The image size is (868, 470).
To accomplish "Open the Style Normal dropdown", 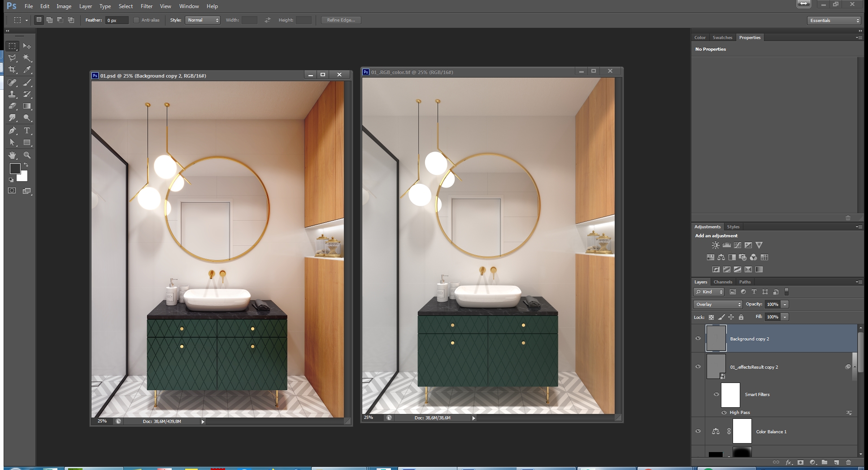I will [x=203, y=20].
